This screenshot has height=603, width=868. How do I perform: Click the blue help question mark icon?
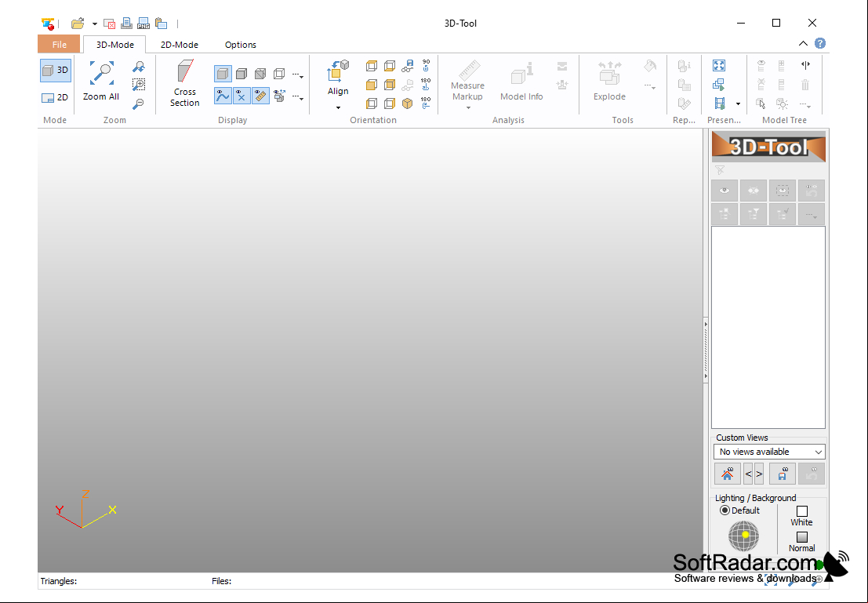[x=820, y=43]
